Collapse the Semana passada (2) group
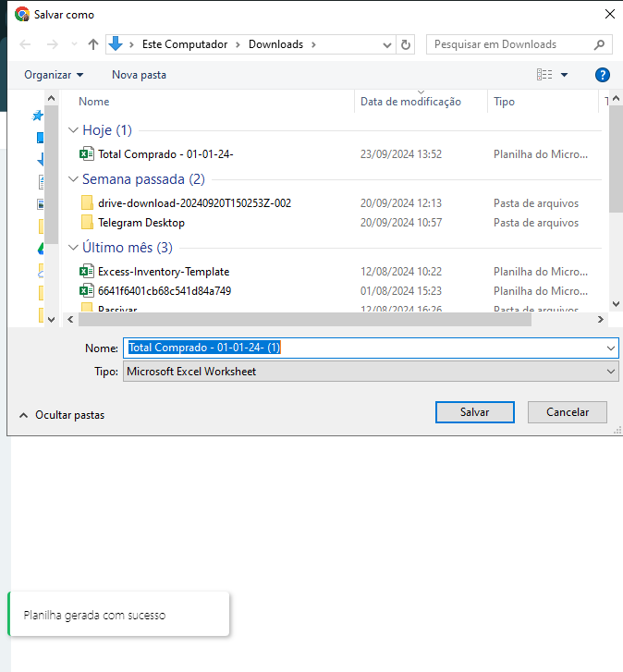Screen dimensions: 623x672 point(74,179)
